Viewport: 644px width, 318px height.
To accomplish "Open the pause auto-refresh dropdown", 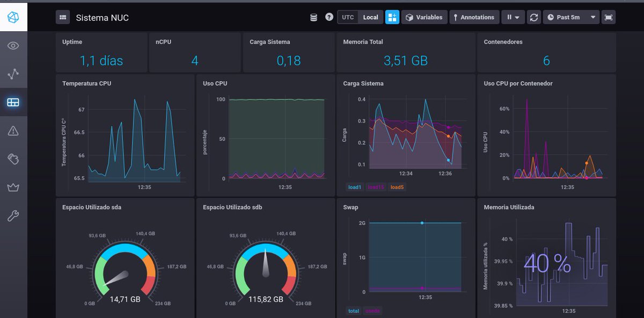I will click(x=513, y=17).
